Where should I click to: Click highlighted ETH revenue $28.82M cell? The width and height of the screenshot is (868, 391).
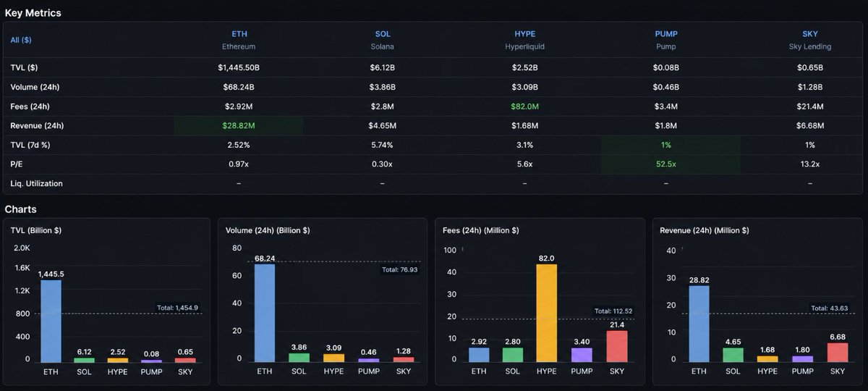point(239,126)
